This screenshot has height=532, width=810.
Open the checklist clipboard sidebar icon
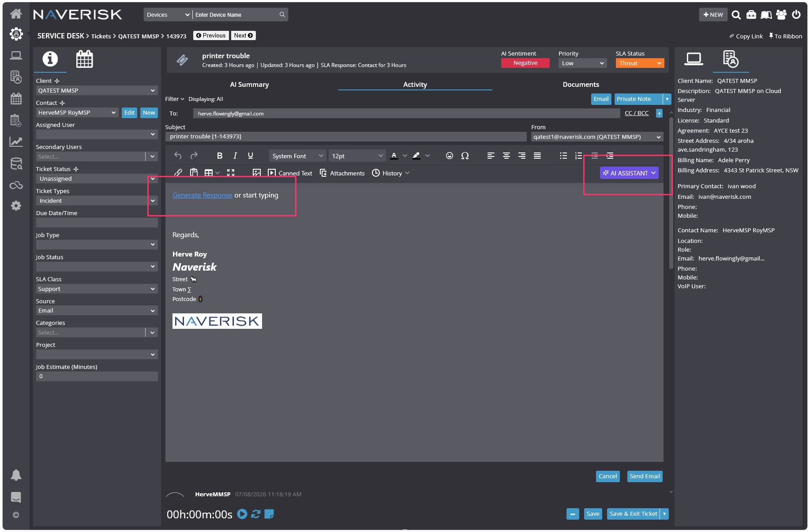click(16, 120)
